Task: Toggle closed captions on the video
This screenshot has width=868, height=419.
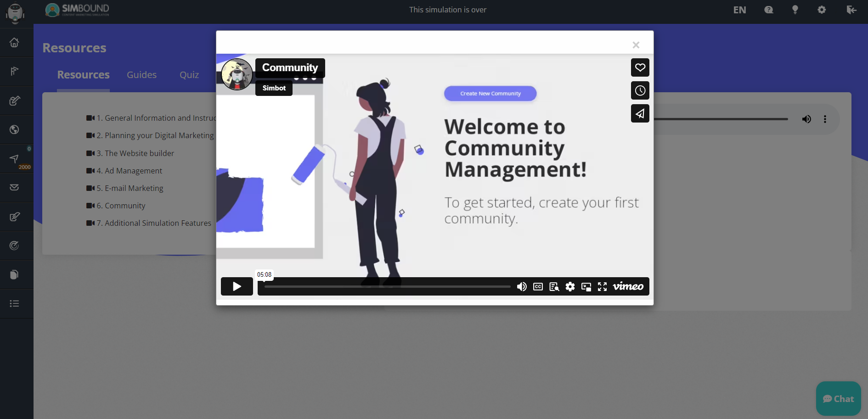Action: point(538,286)
